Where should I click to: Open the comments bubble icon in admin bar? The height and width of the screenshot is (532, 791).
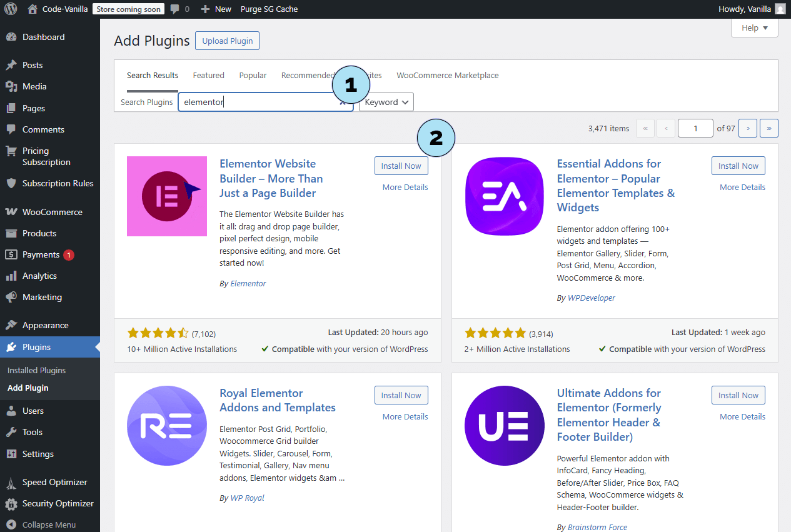pyautogui.click(x=176, y=9)
